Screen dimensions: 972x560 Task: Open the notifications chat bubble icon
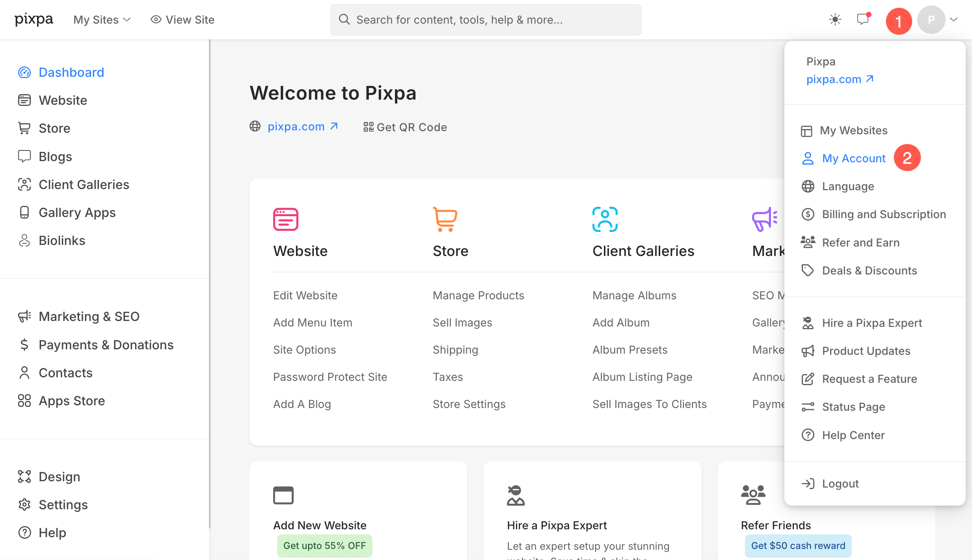863,19
